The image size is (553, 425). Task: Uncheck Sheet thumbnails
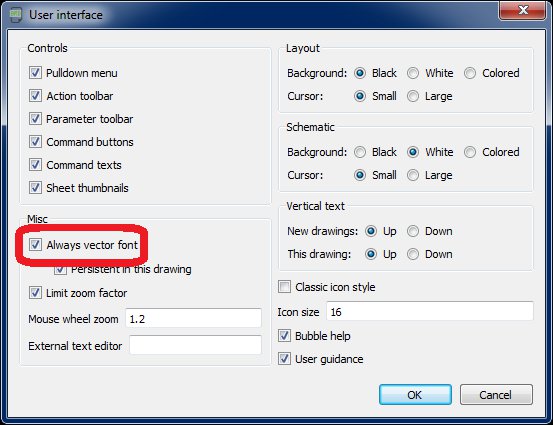point(35,188)
